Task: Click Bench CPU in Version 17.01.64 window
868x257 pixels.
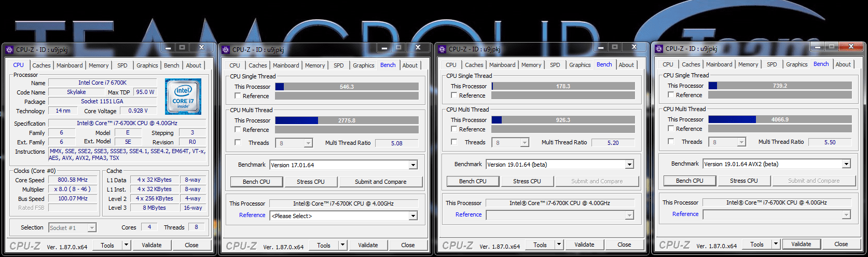Action: coord(256,182)
